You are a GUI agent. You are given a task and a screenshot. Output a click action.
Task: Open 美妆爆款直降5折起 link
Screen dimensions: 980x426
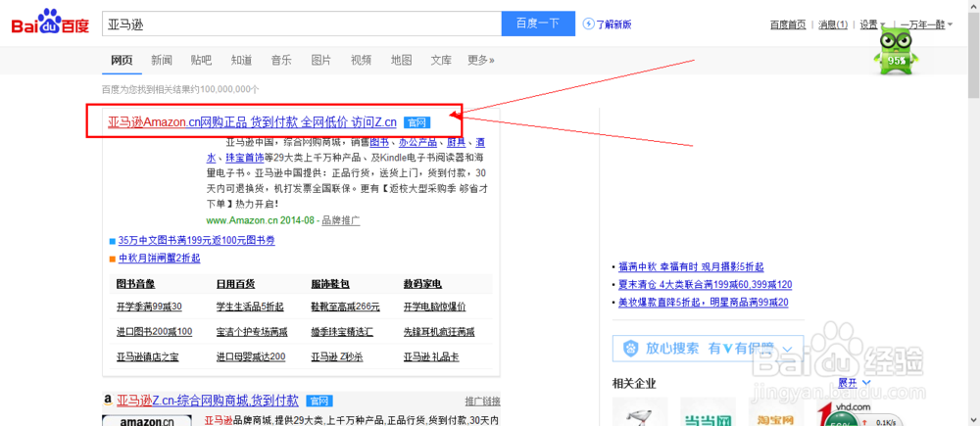click(703, 303)
